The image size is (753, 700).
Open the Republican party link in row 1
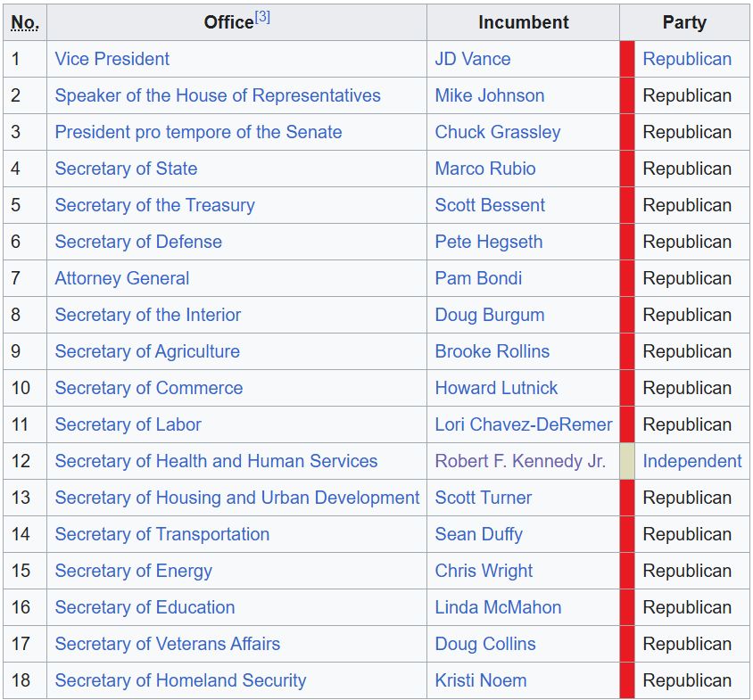point(687,59)
